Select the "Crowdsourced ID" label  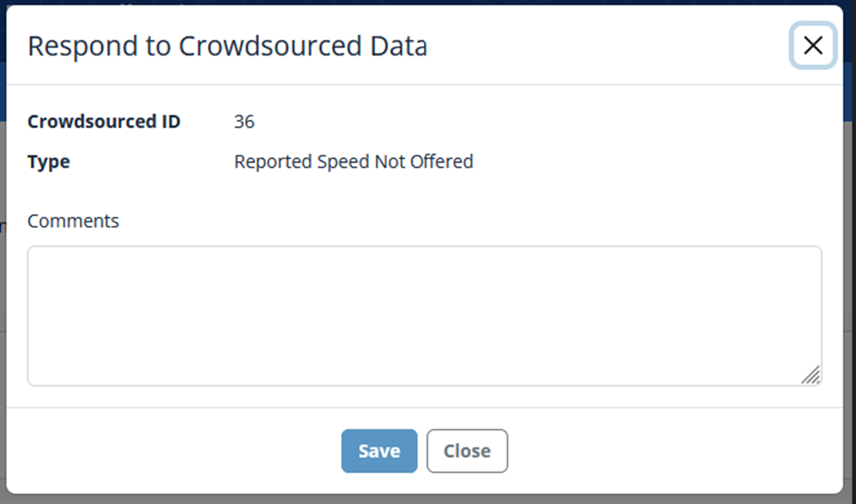click(103, 122)
